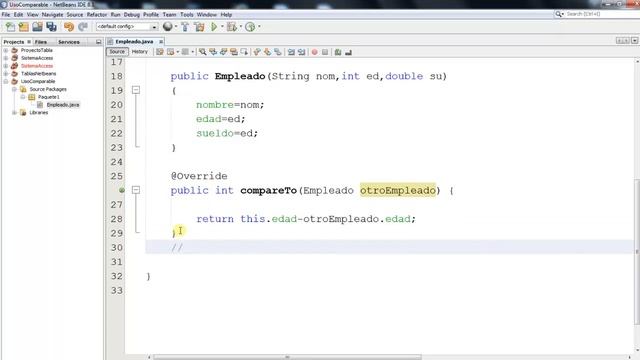Screen dimensions: 640x360
Task: Collapse the compareTo method code fold
Action: [136, 190]
